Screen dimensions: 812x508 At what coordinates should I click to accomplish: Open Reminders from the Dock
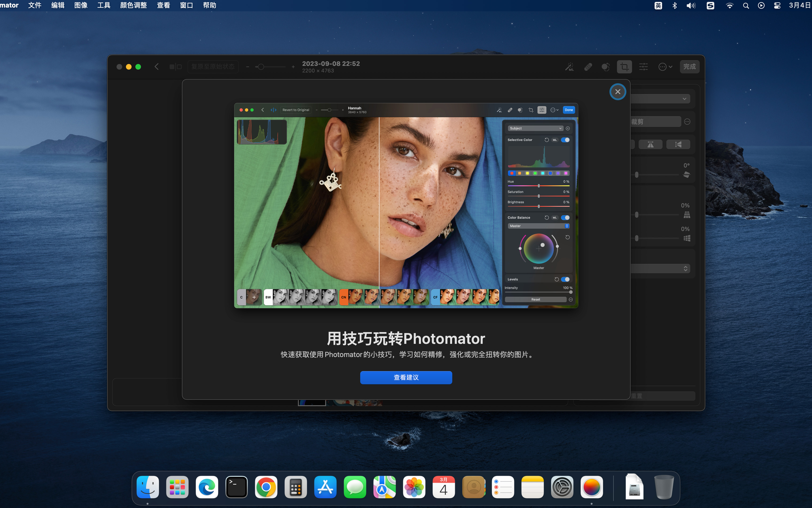click(x=503, y=487)
